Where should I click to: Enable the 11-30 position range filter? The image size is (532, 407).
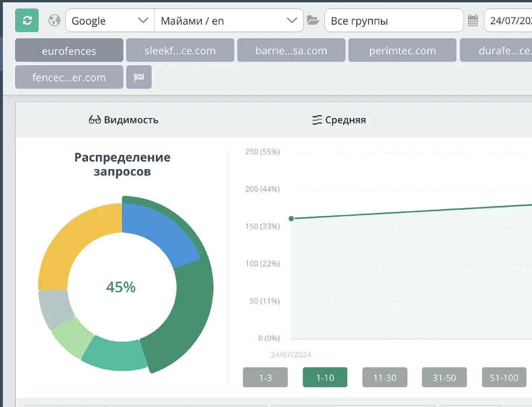pyautogui.click(x=384, y=378)
